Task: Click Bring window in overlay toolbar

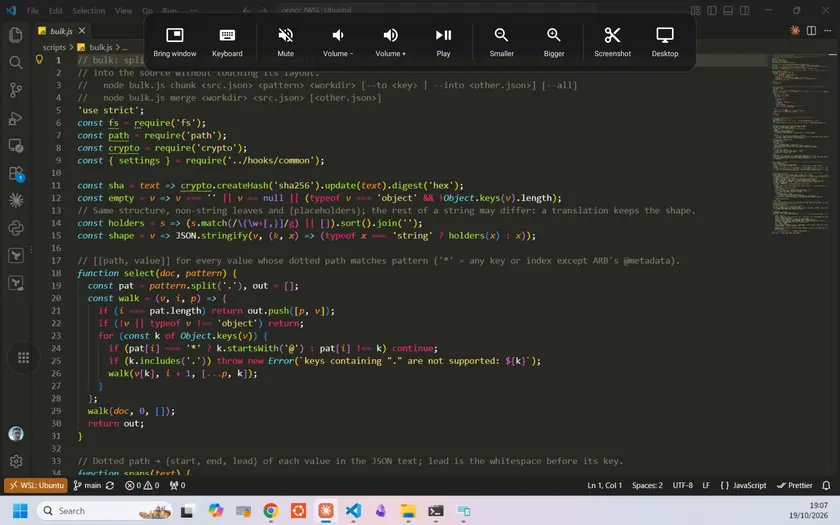Action: (x=175, y=42)
